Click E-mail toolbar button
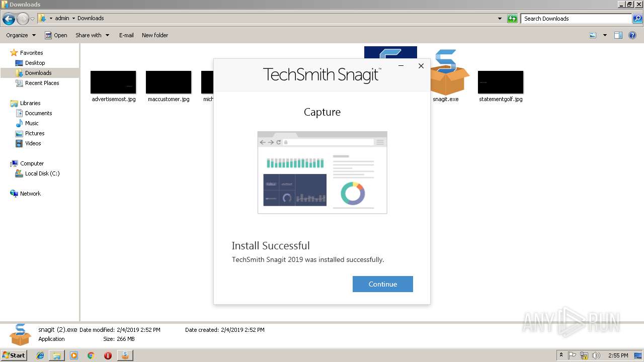The image size is (644, 362). point(126,35)
